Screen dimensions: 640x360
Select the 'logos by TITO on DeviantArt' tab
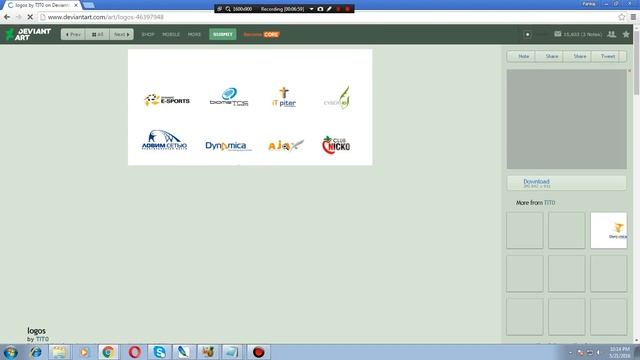tap(41, 5)
